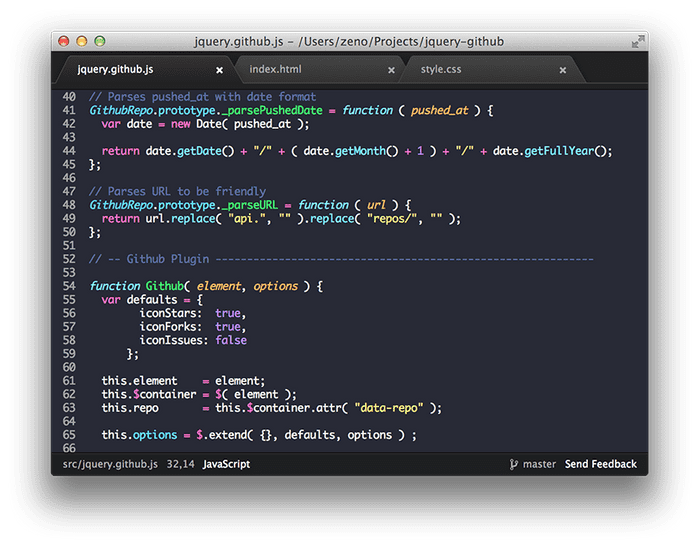Click the master branch name
Screen dimensions: 700x547
click(x=539, y=464)
